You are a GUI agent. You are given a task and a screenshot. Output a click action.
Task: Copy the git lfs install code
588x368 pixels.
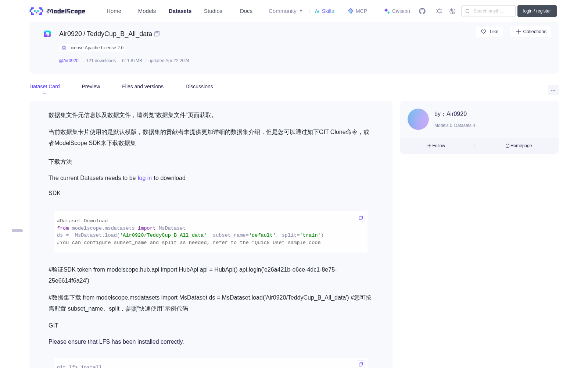[361, 364]
